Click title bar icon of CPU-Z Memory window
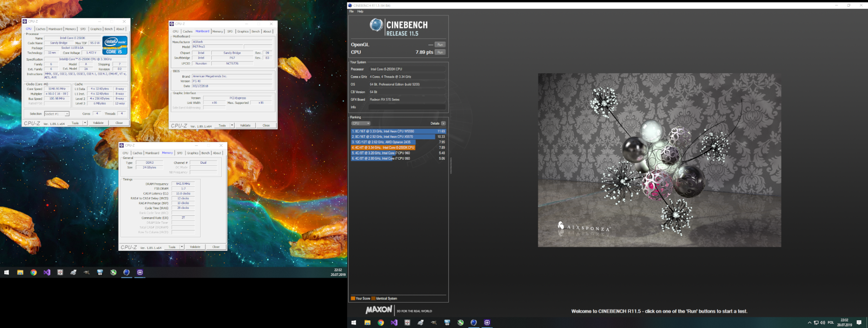The height and width of the screenshot is (328, 868). click(x=122, y=145)
